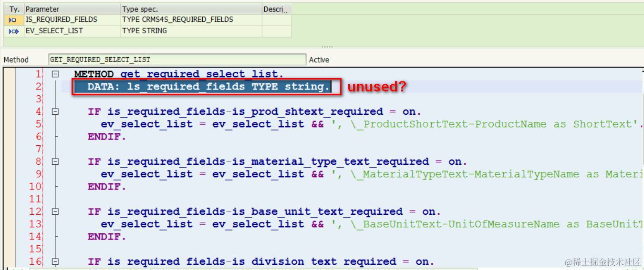Click the IF is_base_unit_text_required = on line

coord(264,211)
